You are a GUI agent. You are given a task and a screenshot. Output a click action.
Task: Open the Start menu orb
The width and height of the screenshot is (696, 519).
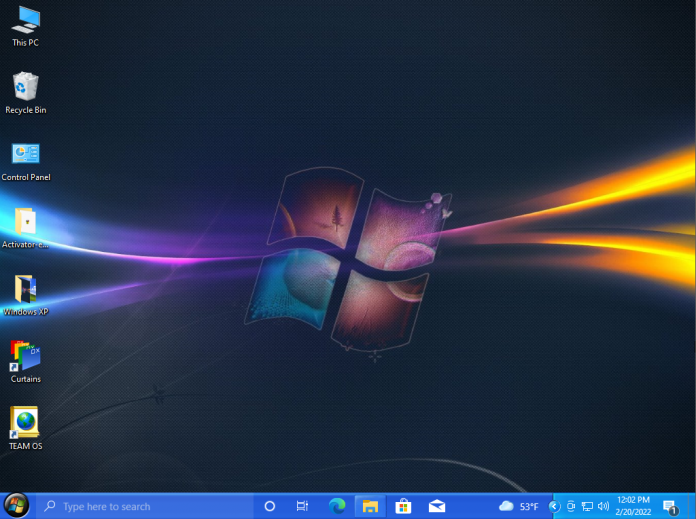(x=16, y=506)
